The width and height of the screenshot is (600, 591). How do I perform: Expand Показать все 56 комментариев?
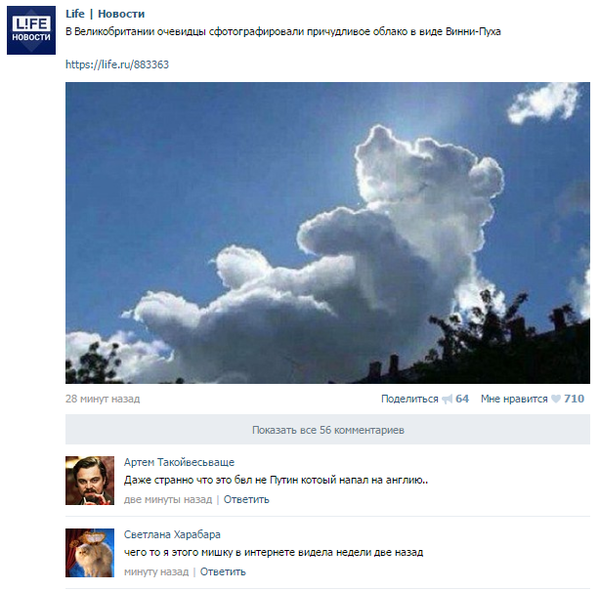click(328, 430)
